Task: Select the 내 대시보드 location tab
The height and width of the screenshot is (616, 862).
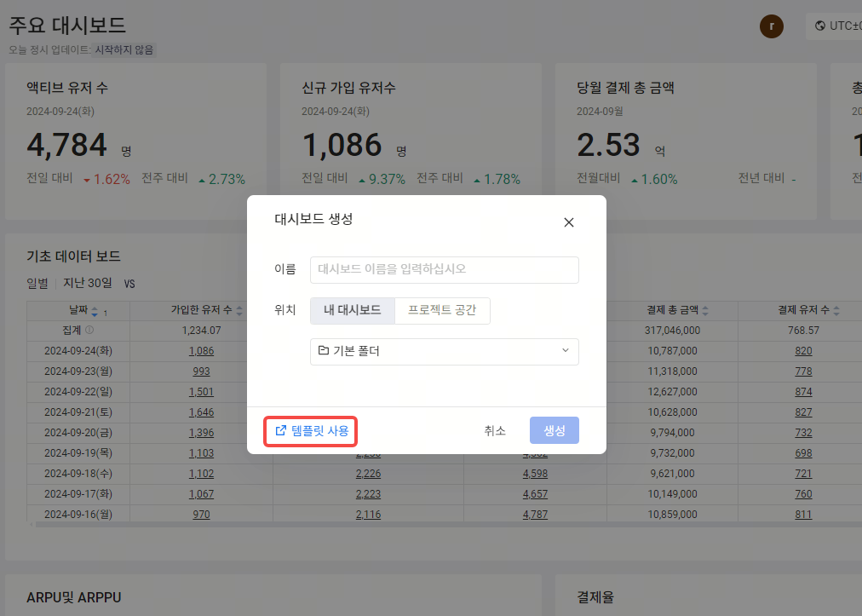Action: click(x=353, y=310)
